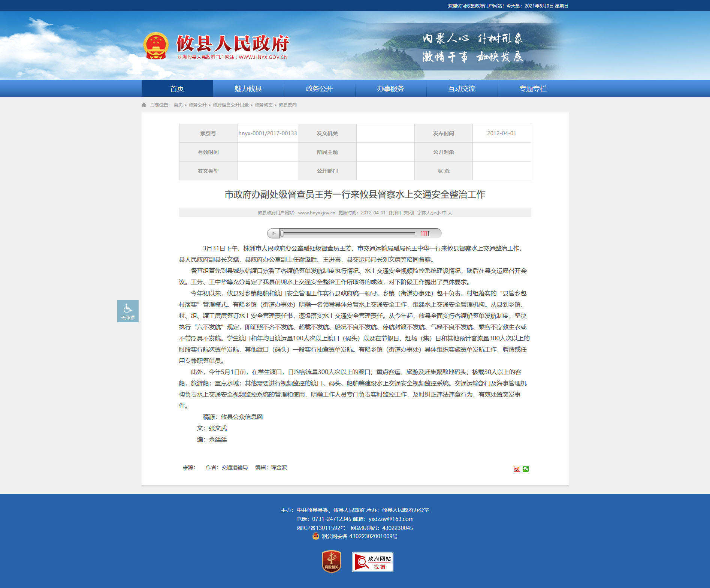Click the audio player progress slider
This screenshot has width=710, height=588.
pos(348,233)
